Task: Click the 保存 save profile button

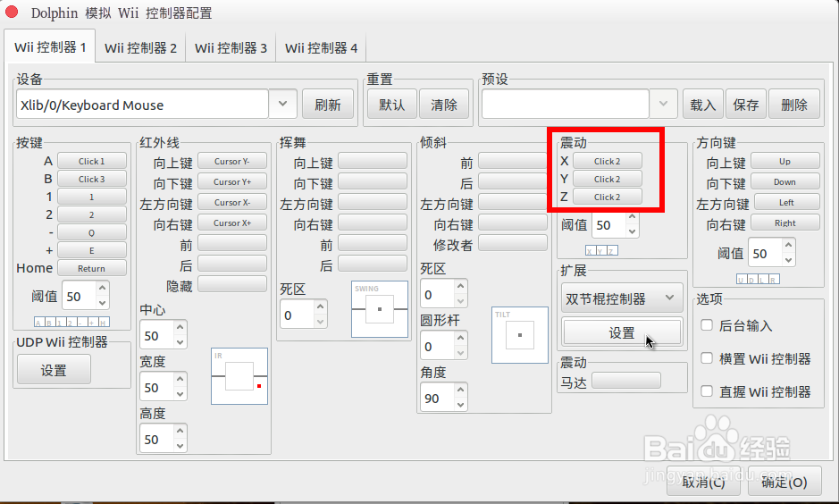Action: (746, 105)
